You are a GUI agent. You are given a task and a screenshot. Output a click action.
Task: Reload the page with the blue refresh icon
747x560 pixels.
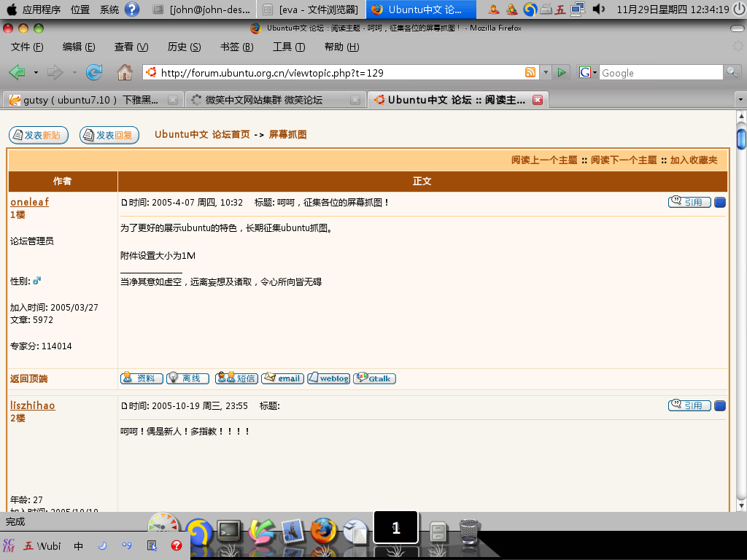(x=94, y=72)
